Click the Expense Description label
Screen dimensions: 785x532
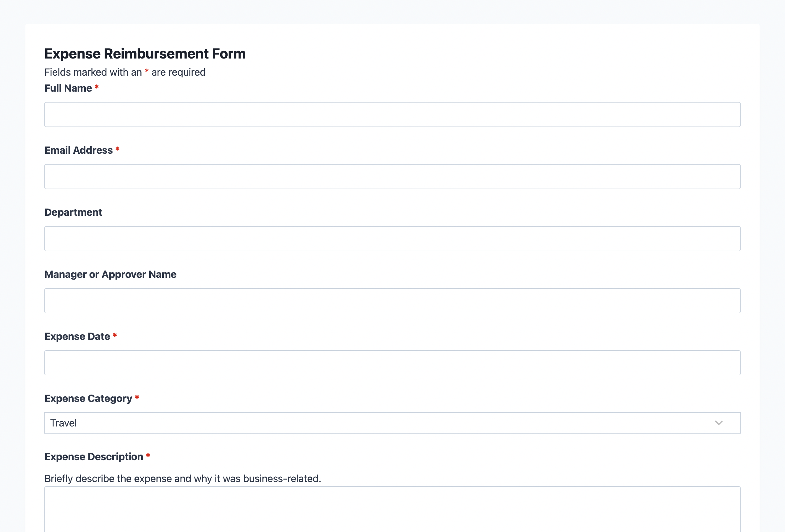point(94,457)
